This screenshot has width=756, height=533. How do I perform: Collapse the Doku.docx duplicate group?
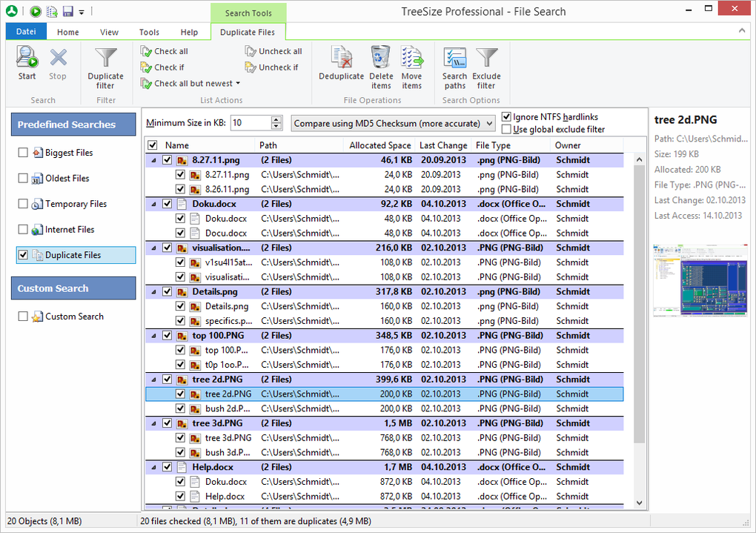pos(154,204)
